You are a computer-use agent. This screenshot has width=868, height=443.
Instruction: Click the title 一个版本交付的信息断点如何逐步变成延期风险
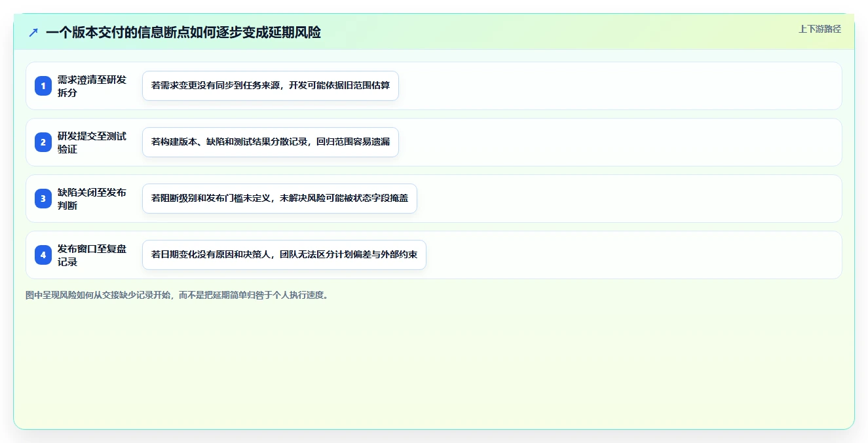(183, 32)
